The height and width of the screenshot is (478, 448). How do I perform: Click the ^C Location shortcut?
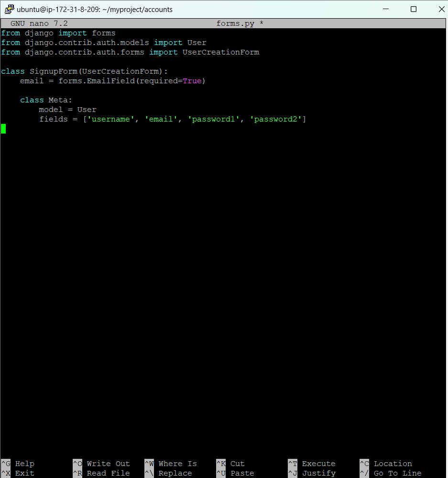(386, 464)
